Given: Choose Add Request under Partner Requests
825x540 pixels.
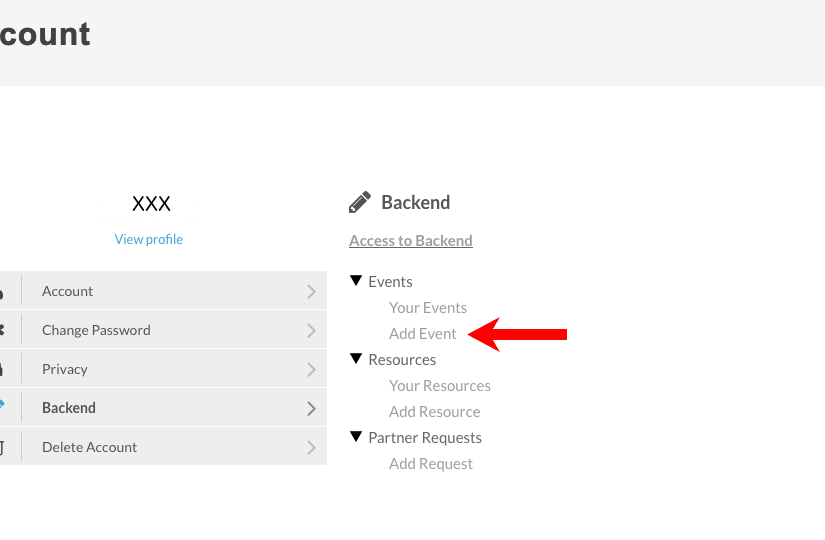Looking at the screenshot, I should [431, 464].
